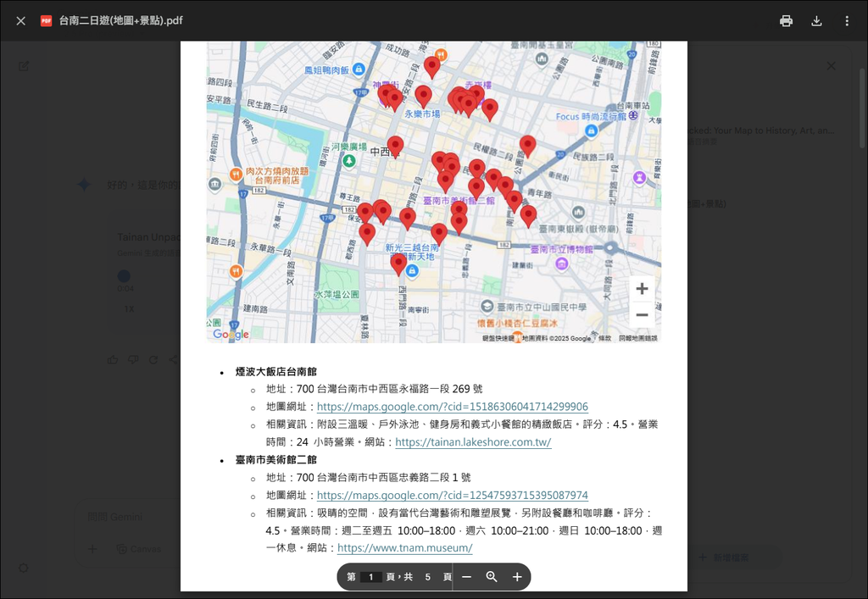Click the 新光三越 blue shopping icon

coord(411,271)
